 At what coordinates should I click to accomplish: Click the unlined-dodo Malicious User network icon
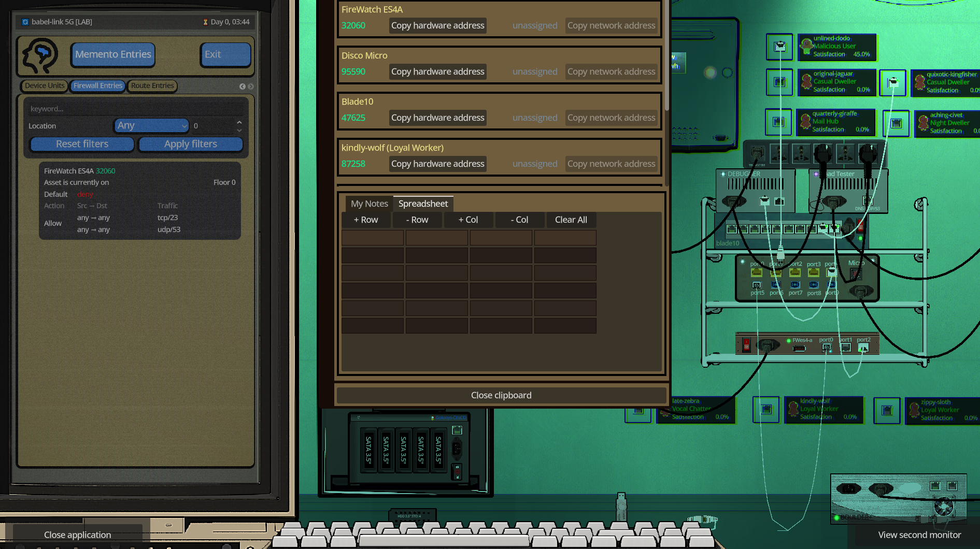pyautogui.click(x=779, y=47)
